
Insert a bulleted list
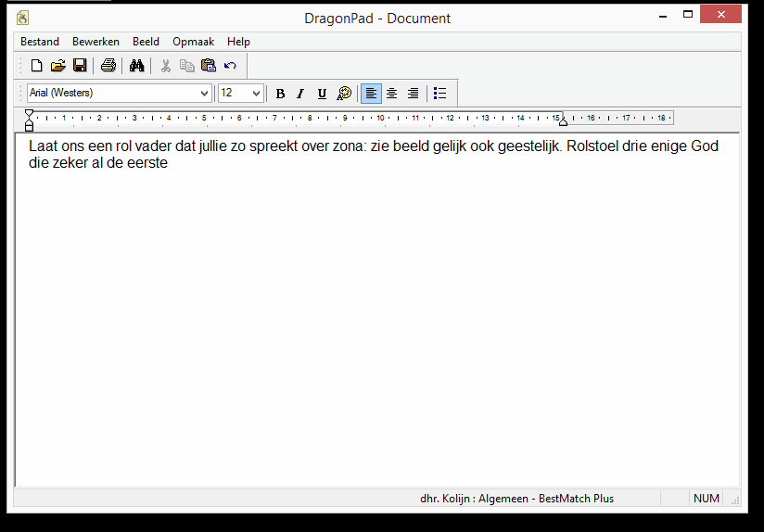pos(440,94)
